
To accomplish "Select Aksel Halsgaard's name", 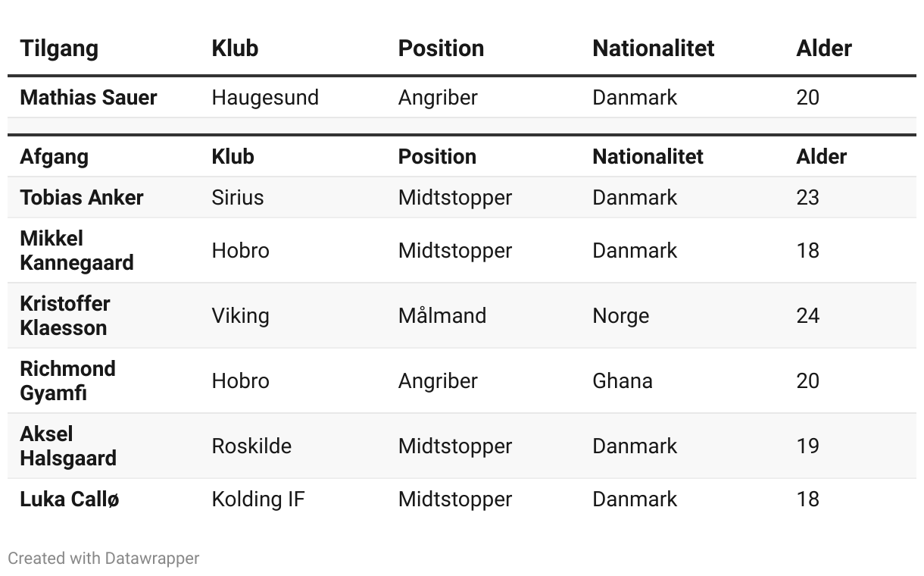I will tap(68, 446).
